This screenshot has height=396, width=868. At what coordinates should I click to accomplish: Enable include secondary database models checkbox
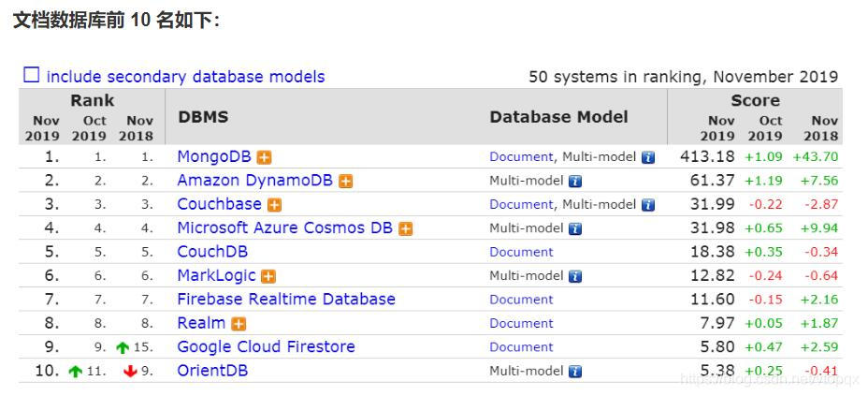[x=31, y=75]
